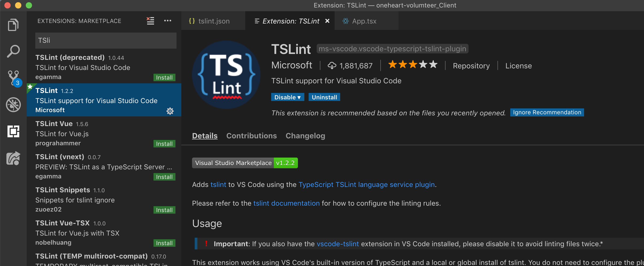Click the EXTENSIONS: MARKETPLACE header
Viewport: 644px width, 266px height.
(79, 21)
